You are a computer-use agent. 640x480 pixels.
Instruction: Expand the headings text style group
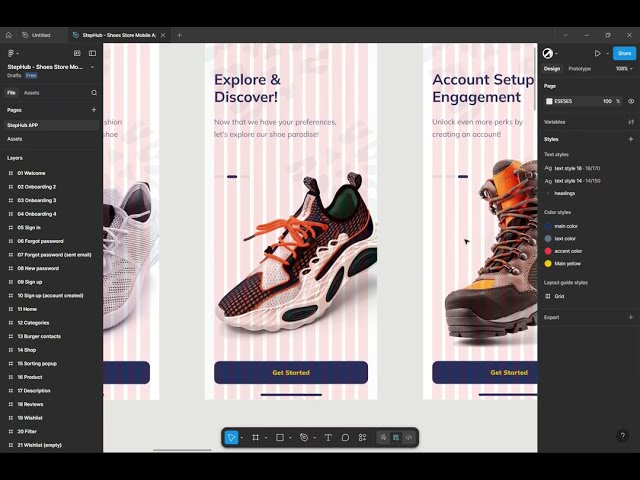[548, 193]
